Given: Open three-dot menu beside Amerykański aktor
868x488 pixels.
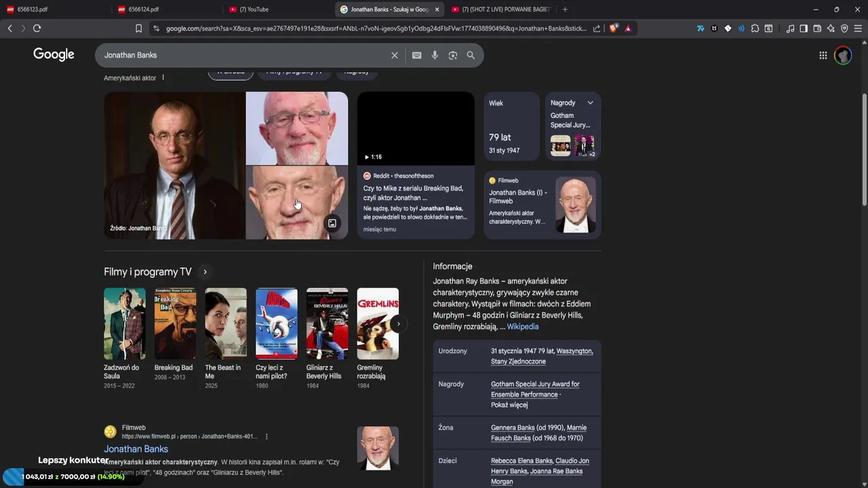Looking at the screenshot, I should click(163, 77).
